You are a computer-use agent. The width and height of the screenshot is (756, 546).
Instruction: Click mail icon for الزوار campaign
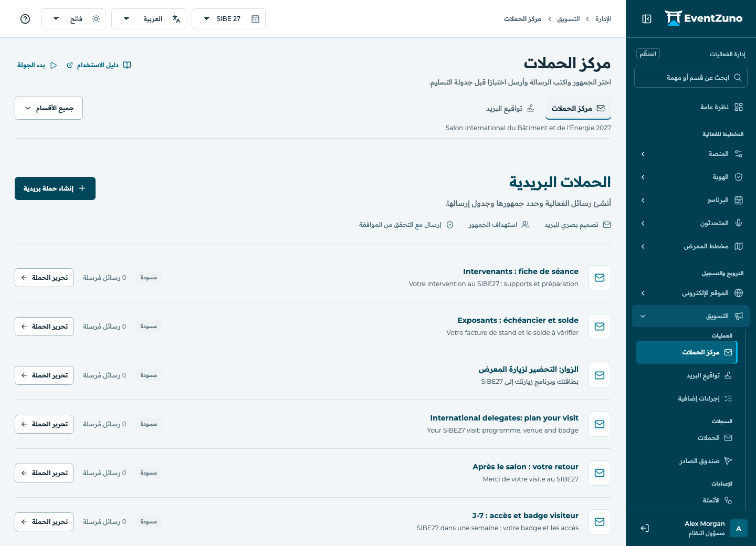[x=600, y=375]
